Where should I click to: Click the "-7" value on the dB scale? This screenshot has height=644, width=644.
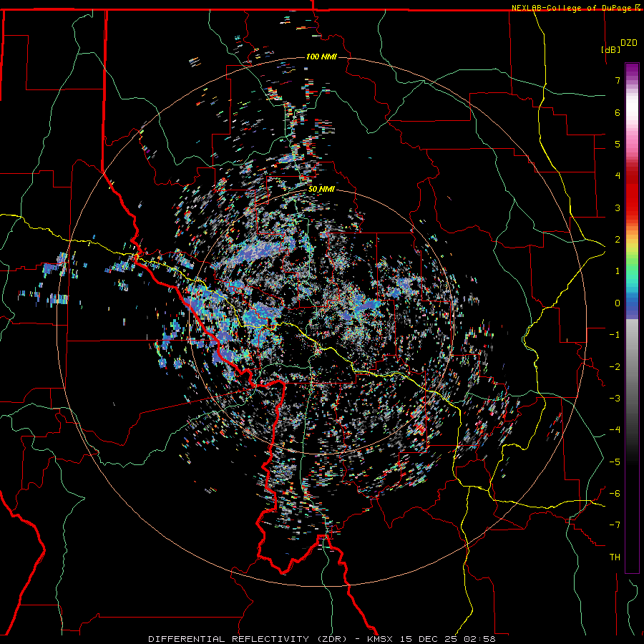click(615, 525)
